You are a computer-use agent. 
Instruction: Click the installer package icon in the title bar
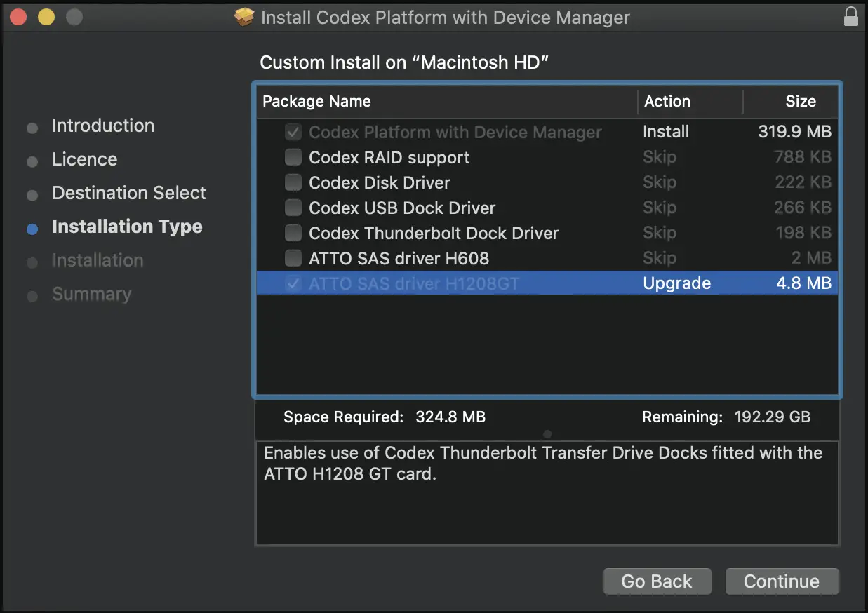tap(243, 17)
